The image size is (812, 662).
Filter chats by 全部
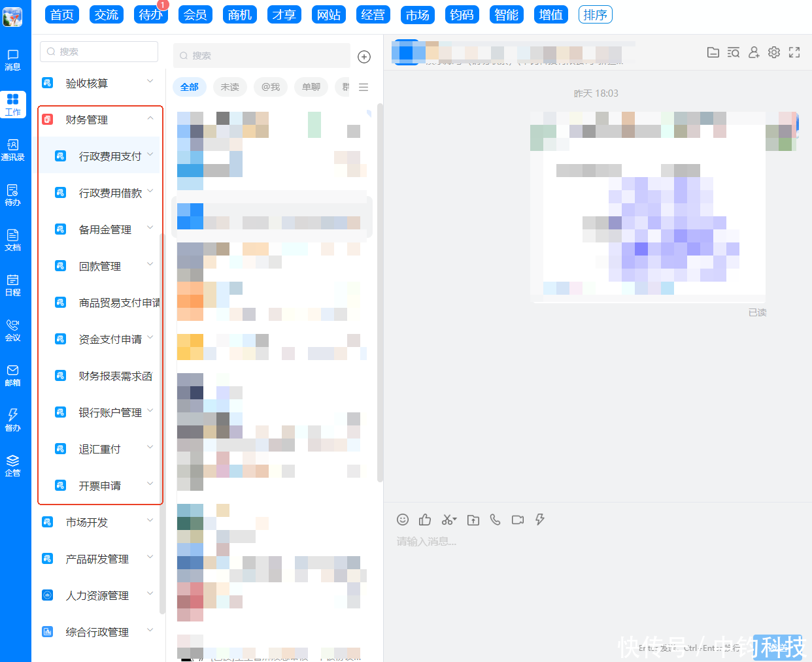pos(190,87)
